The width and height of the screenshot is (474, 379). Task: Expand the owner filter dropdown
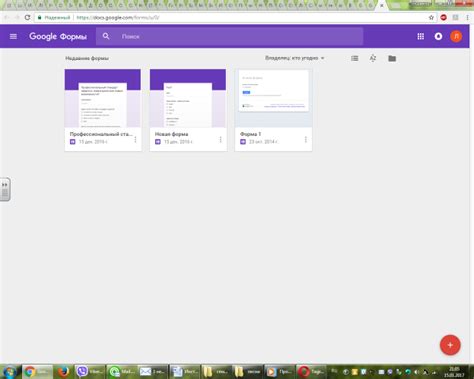[295, 58]
